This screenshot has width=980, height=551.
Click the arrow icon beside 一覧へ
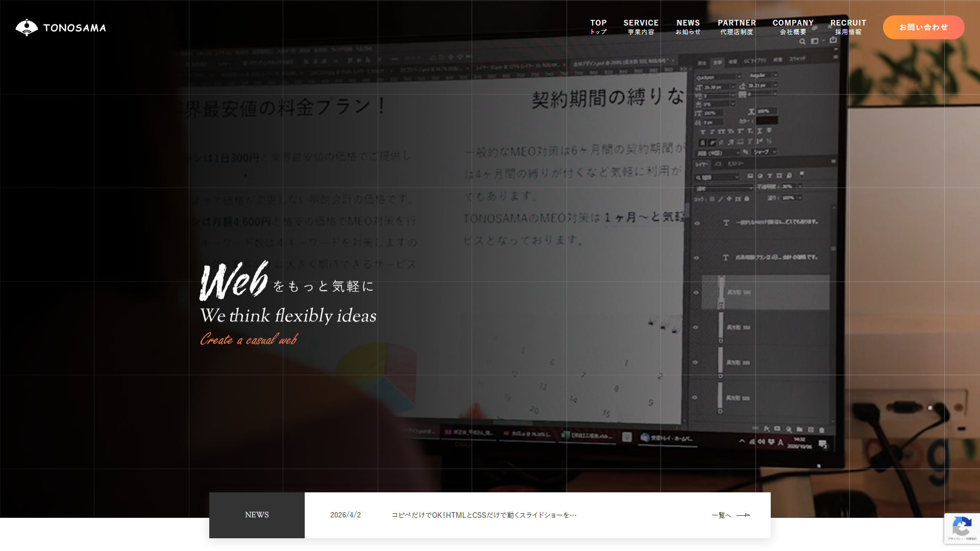coord(744,515)
